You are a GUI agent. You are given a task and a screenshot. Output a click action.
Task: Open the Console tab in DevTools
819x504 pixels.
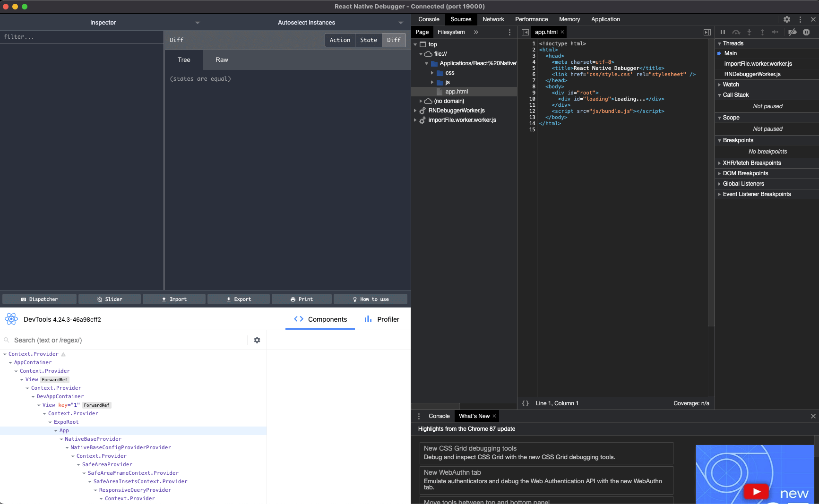(429, 19)
